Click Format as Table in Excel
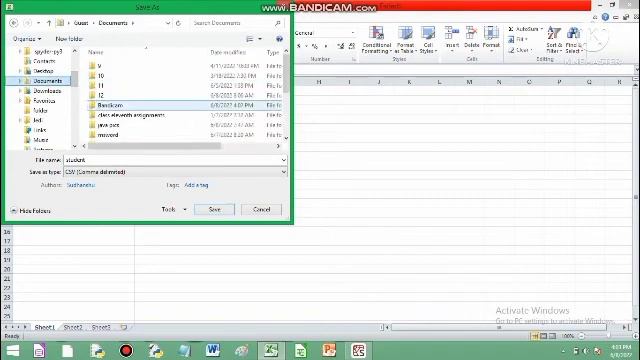Screen dimensions: 640x360 405,40
